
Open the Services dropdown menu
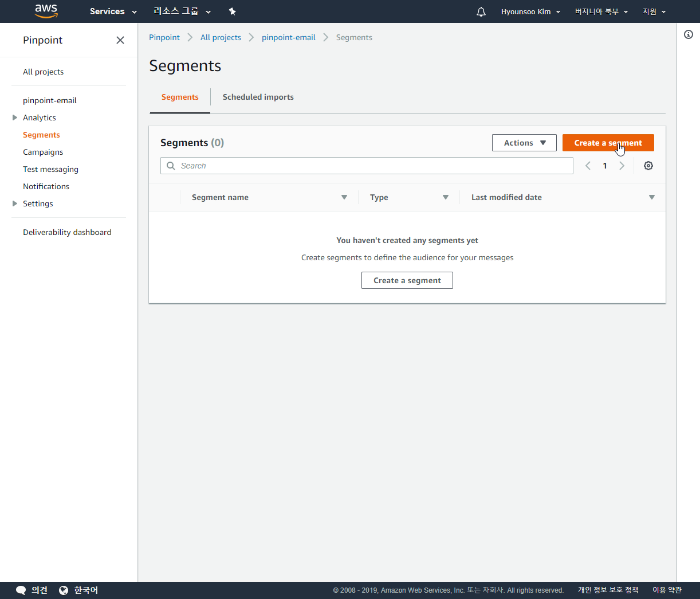[113, 11]
